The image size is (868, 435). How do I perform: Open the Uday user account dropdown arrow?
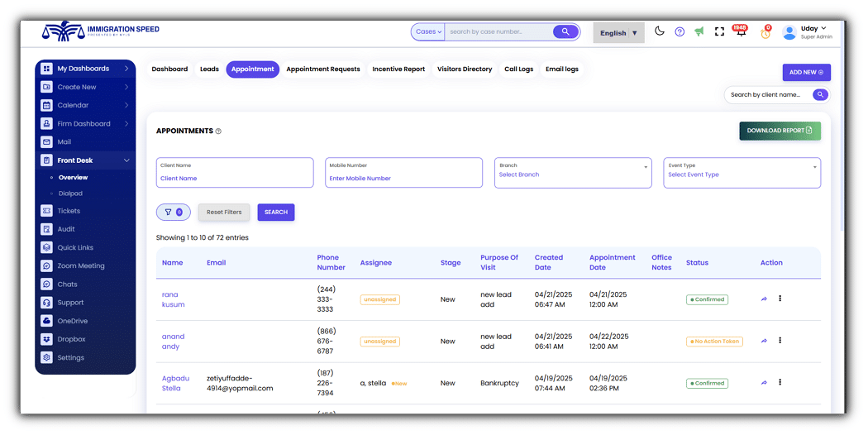(x=823, y=28)
